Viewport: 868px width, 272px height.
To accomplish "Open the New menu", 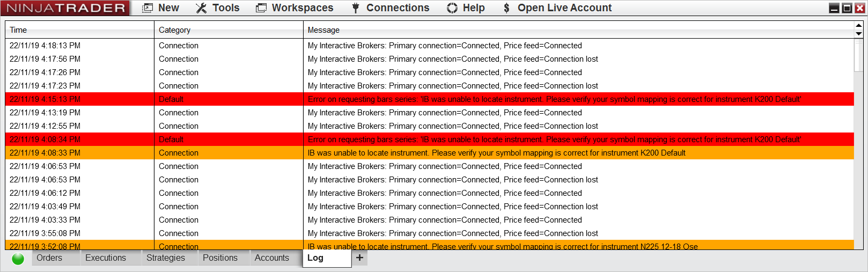I will point(161,8).
